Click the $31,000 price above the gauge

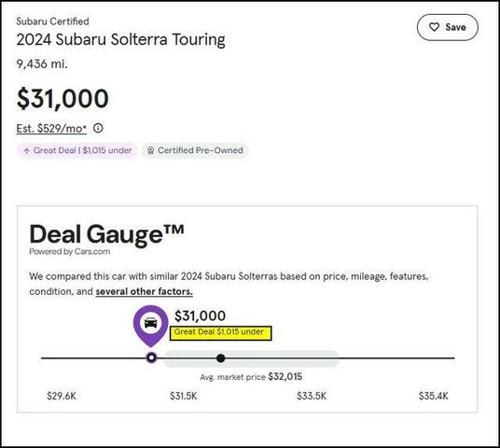200,315
